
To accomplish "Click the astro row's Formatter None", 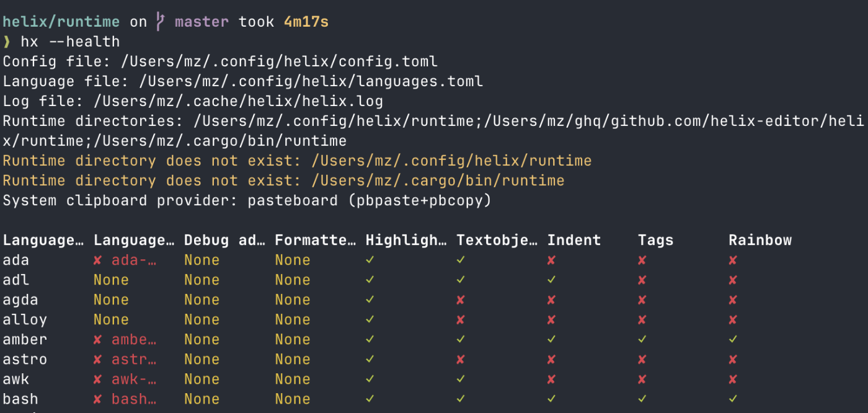I will click(293, 360).
